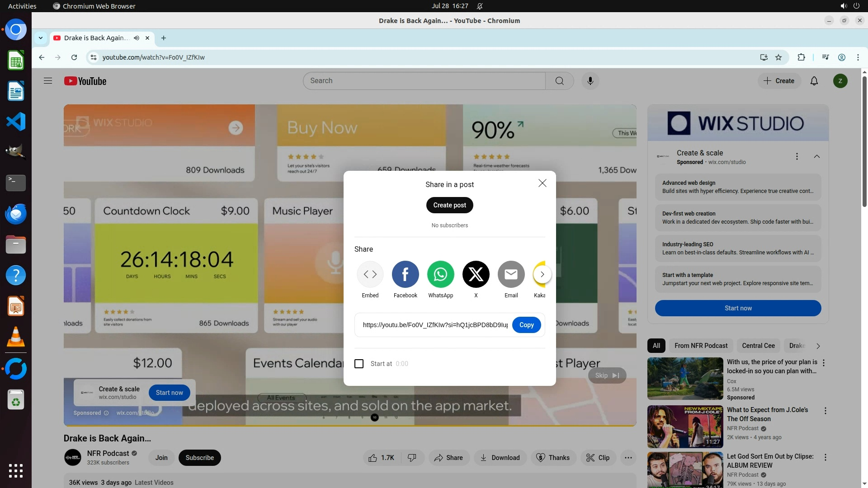Share video via WhatsApp icon

pyautogui.click(x=440, y=274)
